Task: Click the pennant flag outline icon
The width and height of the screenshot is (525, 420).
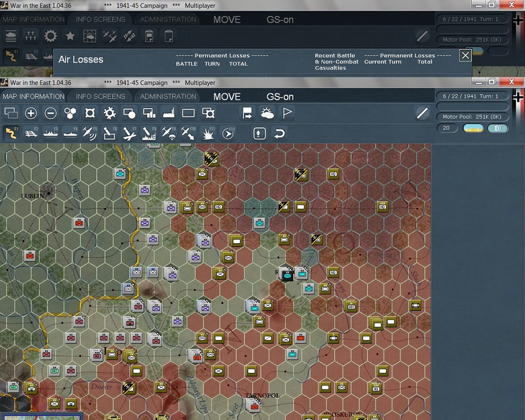Action: pyautogui.click(x=287, y=113)
